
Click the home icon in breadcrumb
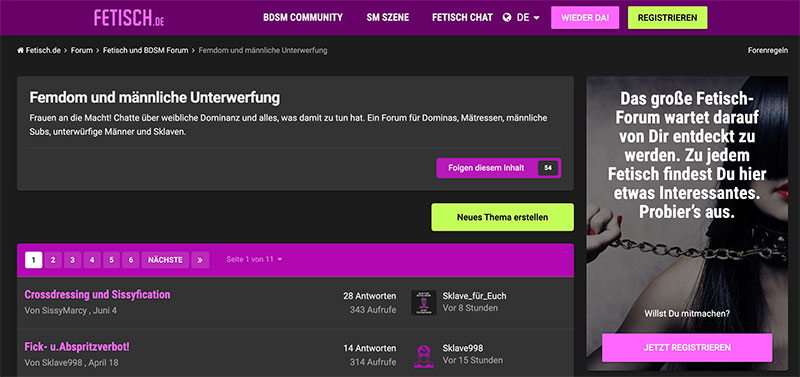tap(20, 51)
